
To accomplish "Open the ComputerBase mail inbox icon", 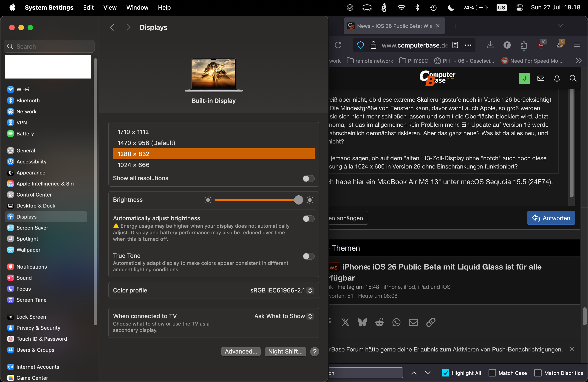I will 540,79.
